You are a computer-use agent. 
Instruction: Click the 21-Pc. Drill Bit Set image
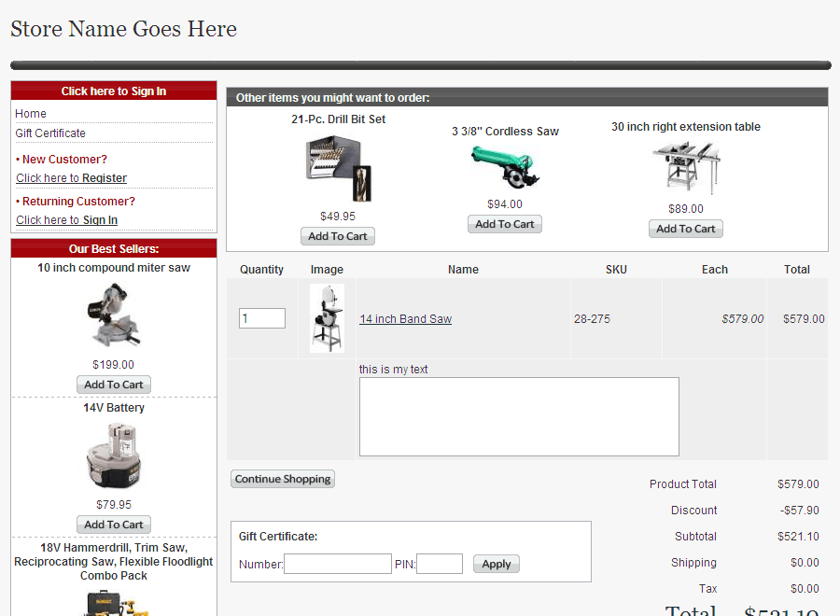(338, 168)
